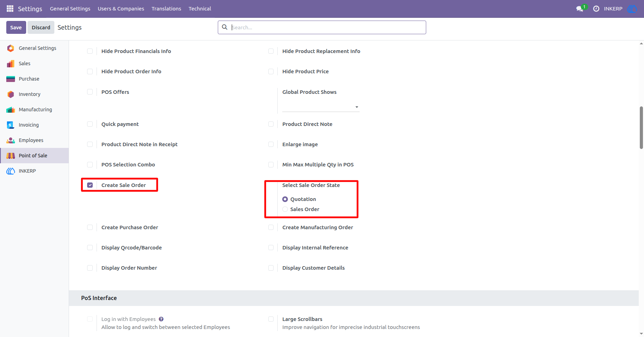The image size is (644, 337).
Task: Open the Technical menu
Action: (200, 9)
